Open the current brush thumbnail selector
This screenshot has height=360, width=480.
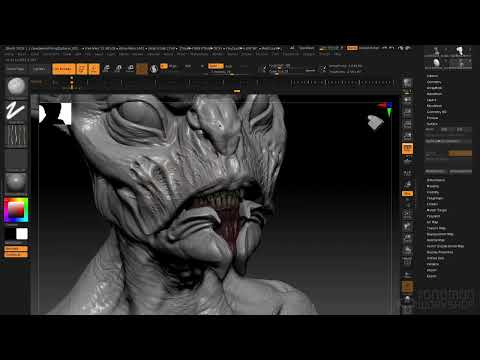(x=16, y=87)
